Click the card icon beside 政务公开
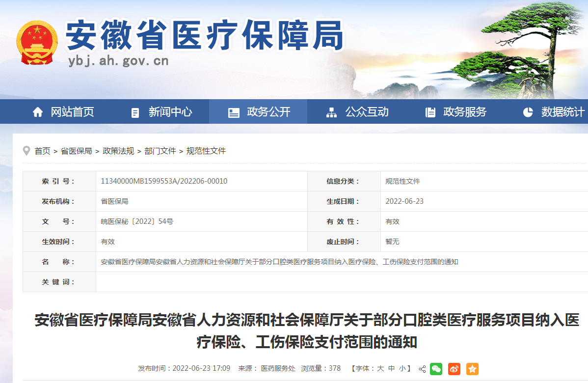 click(234, 112)
